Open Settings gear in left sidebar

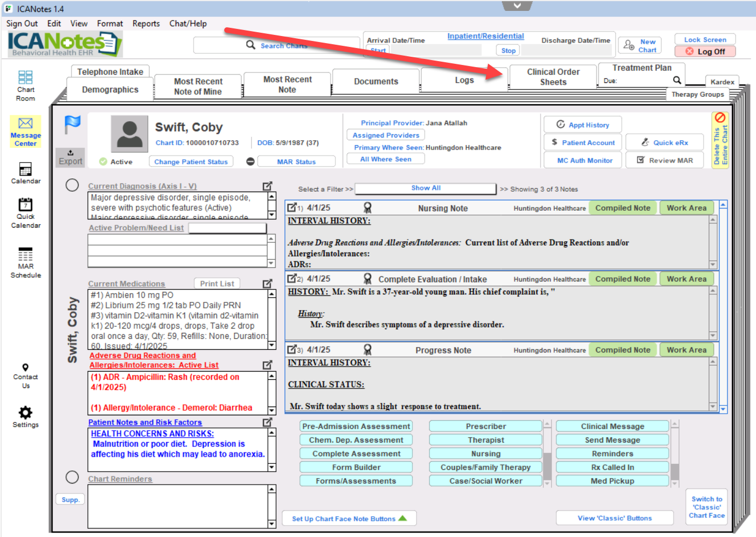coord(26,413)
